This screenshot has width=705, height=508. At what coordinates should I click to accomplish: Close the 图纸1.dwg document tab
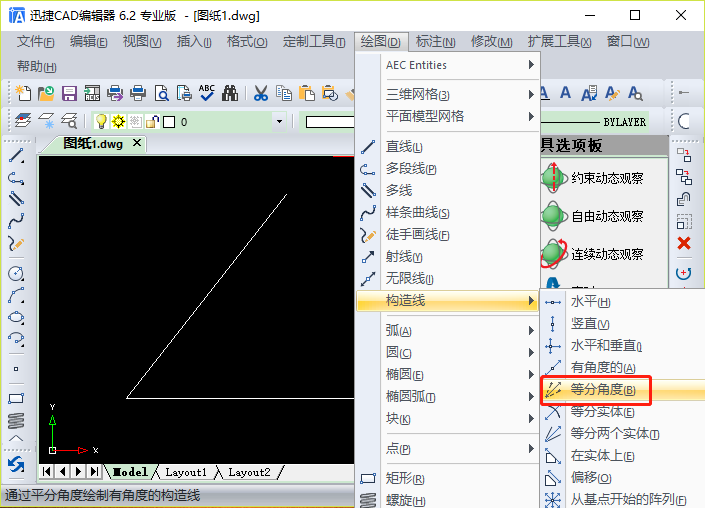137,143
